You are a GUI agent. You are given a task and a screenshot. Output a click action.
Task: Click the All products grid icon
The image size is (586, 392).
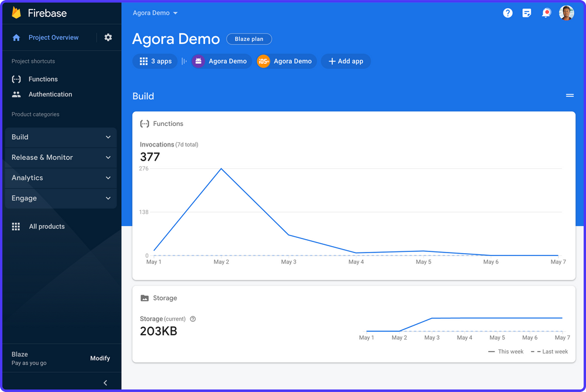pyautogui.click(x=16, y=226)
